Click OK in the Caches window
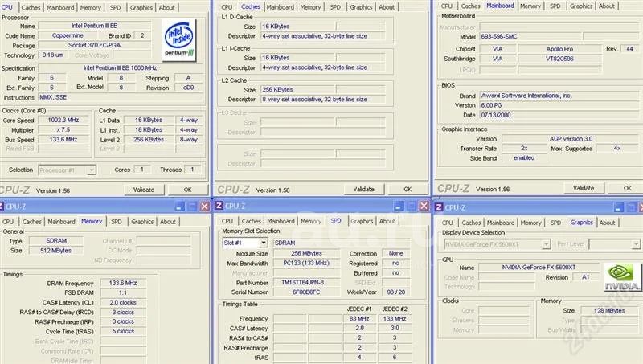Image resolution: width=643 pixels, height=364 pixels. coord(408,189)
